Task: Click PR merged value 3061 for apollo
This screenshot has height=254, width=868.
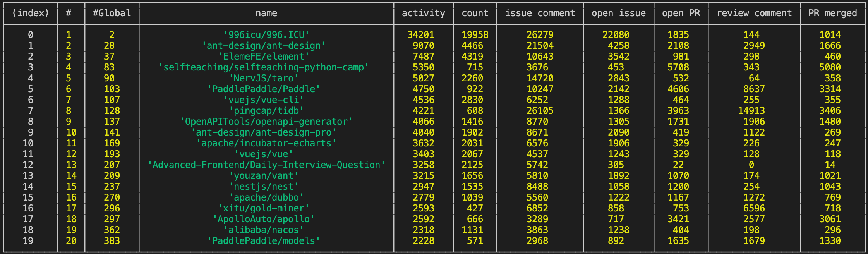Action: 830,219
